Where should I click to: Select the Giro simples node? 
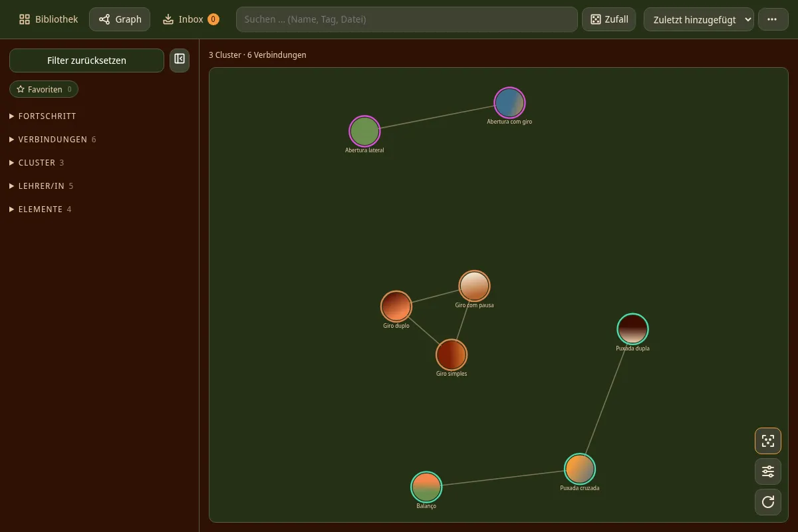[x=452, y=354]
